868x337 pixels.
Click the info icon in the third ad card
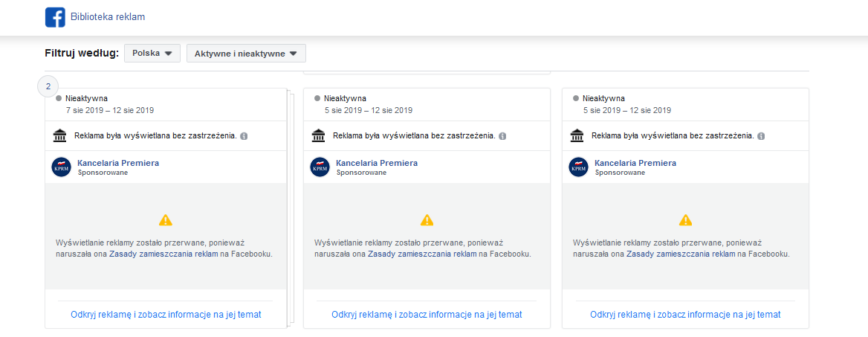(761, 136)
